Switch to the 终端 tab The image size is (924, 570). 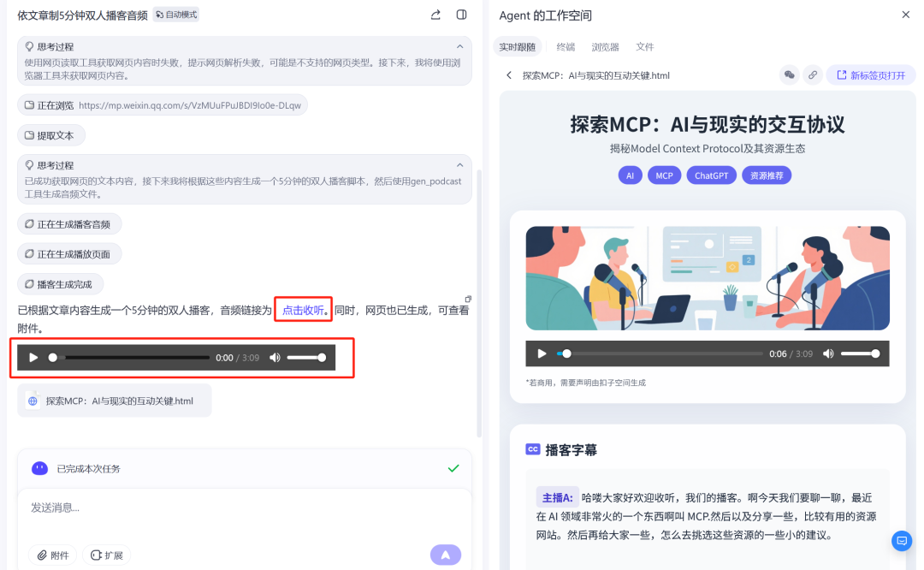(566, 46)
